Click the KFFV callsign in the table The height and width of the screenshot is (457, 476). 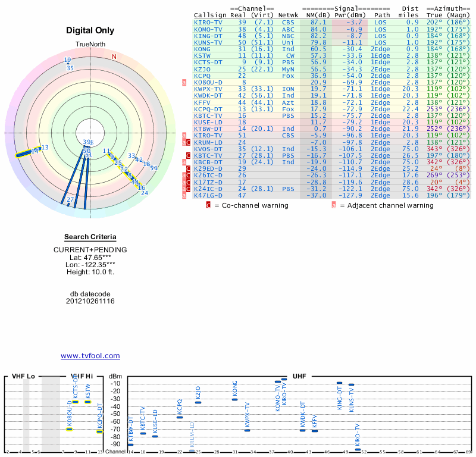202,102
